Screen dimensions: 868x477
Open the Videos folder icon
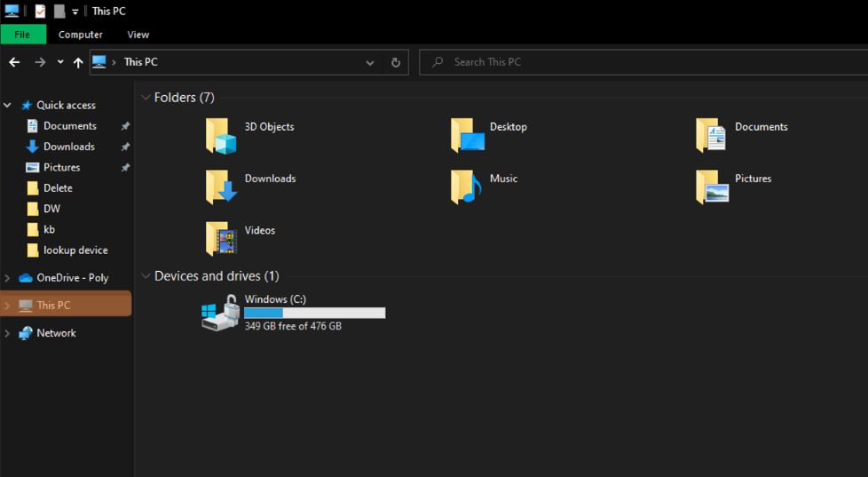point(221,239)
